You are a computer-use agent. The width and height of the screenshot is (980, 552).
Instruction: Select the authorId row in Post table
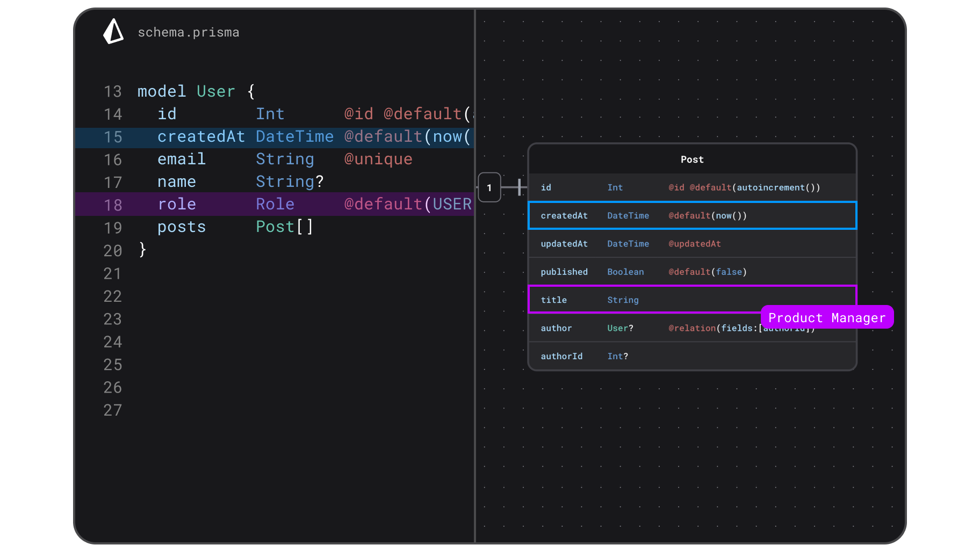(692, 356)
